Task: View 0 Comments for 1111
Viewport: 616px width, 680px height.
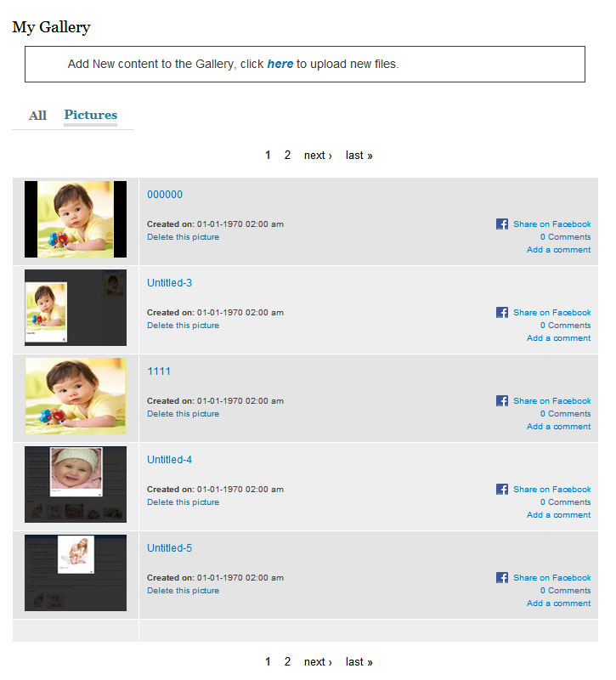Action: (565, 414)
